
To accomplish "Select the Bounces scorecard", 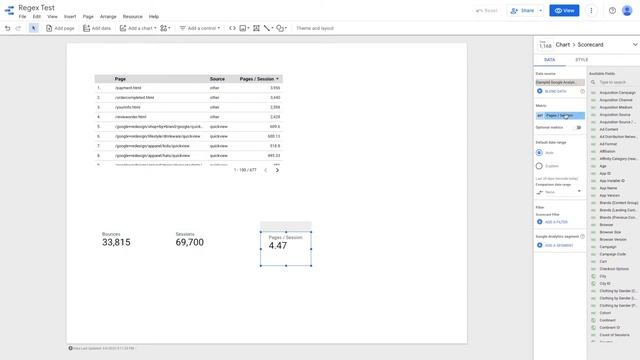I will (116, 240).
